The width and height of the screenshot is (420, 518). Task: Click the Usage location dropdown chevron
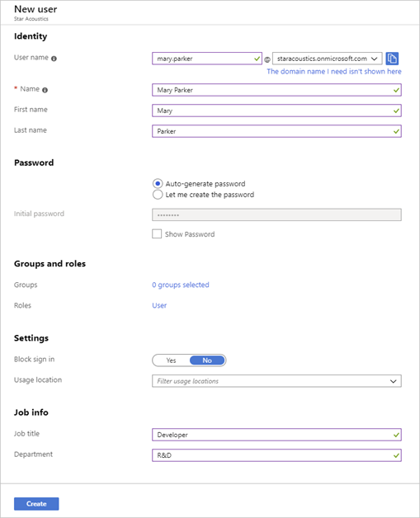[393, 381]
